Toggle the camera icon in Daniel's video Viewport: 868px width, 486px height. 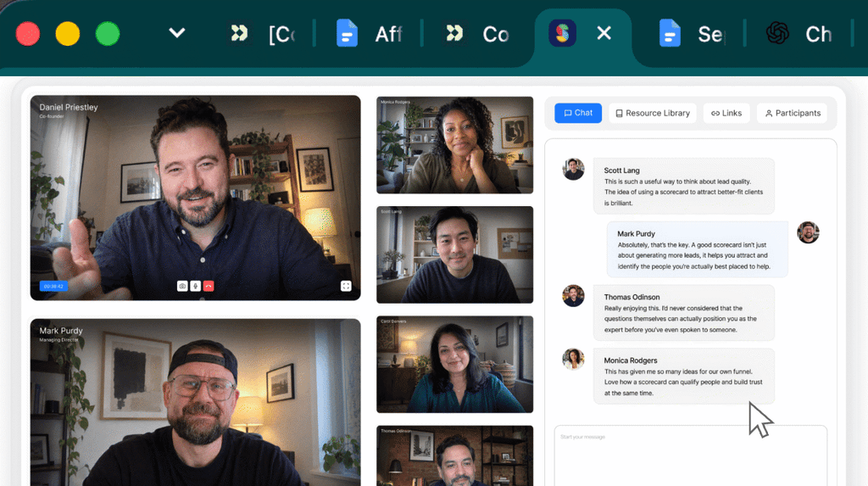pos(182,286)
